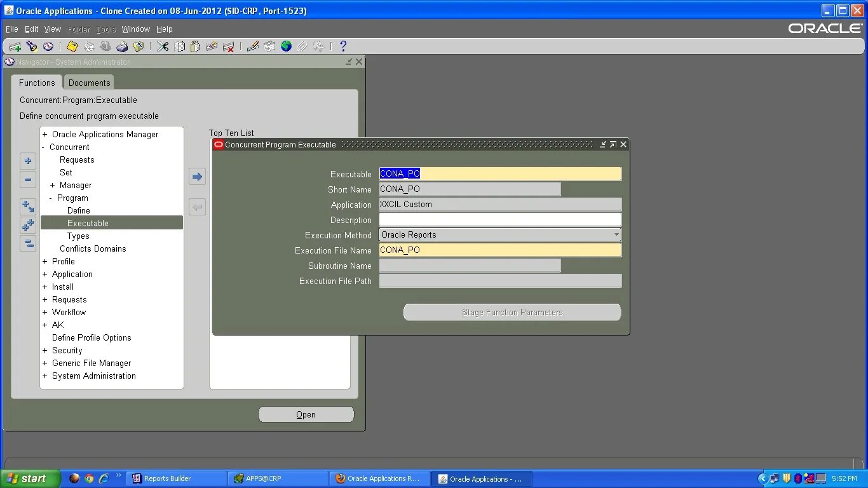Click the Stage Function Parameters button
Viewport: 868px width, 488px height.
pyautogui.click(x=512, y=312)
